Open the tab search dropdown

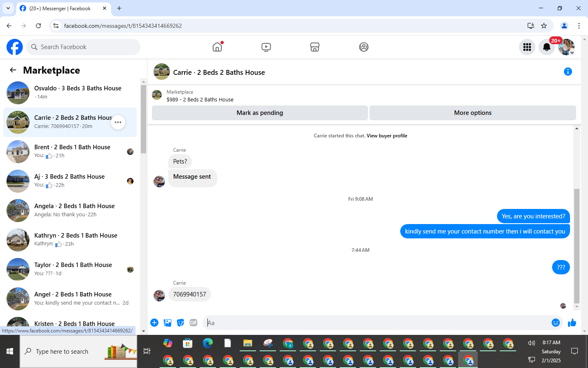pyautogui.click(x=8, y=8)
